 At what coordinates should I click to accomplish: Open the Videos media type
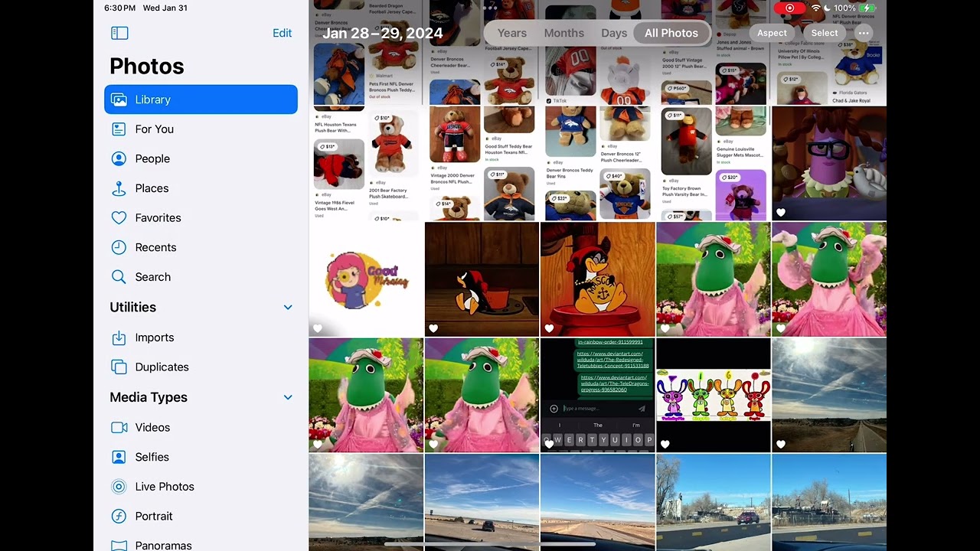(201, 428)
